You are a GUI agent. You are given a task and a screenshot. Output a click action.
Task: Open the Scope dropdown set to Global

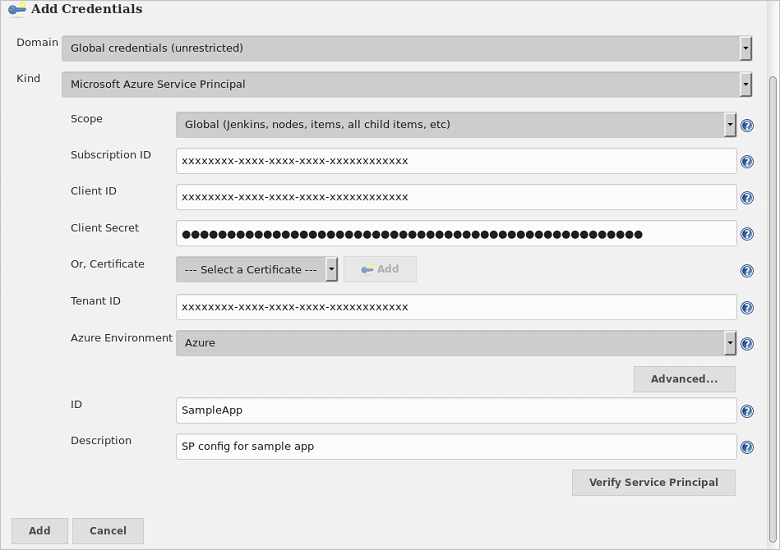(456, 125)
